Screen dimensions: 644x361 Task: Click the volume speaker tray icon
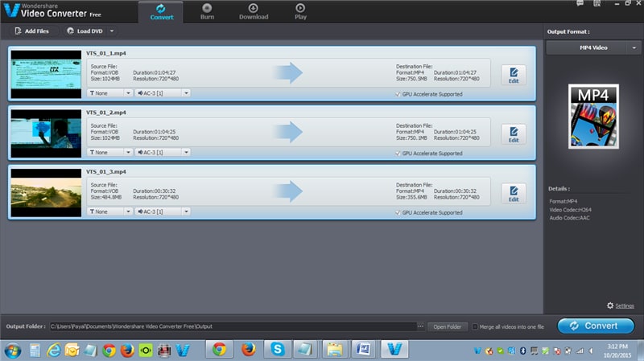tap(591, 351)
